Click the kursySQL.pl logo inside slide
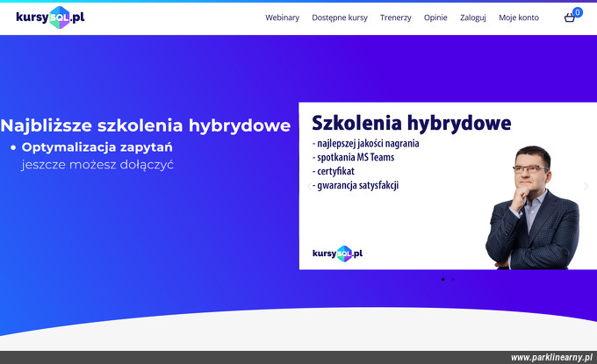The width and height of the screenshot is (597, 364). coord(337,253)
